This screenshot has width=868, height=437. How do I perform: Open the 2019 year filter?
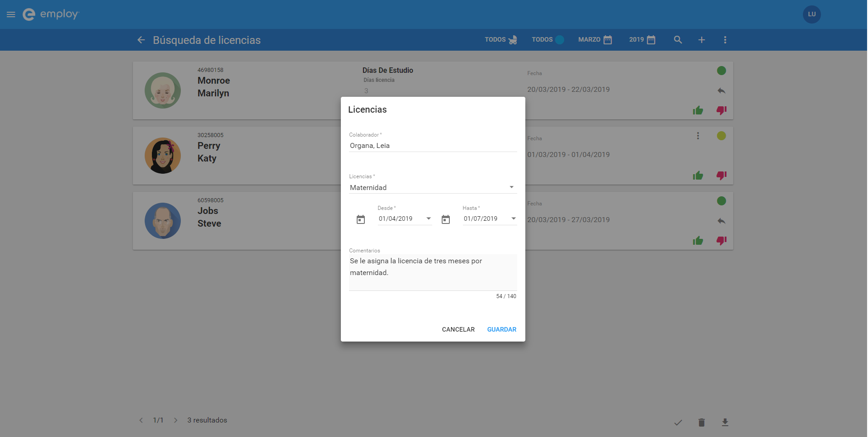642,40
